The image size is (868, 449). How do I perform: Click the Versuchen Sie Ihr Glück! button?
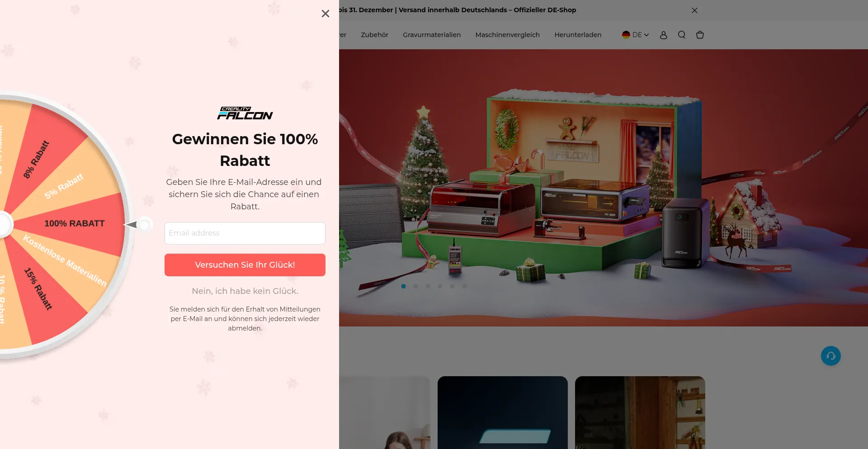click(x=245, y=265)
